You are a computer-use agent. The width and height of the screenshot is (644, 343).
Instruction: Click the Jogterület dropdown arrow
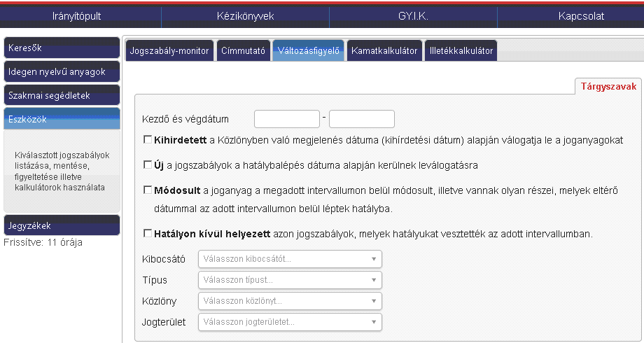(374, 322)
